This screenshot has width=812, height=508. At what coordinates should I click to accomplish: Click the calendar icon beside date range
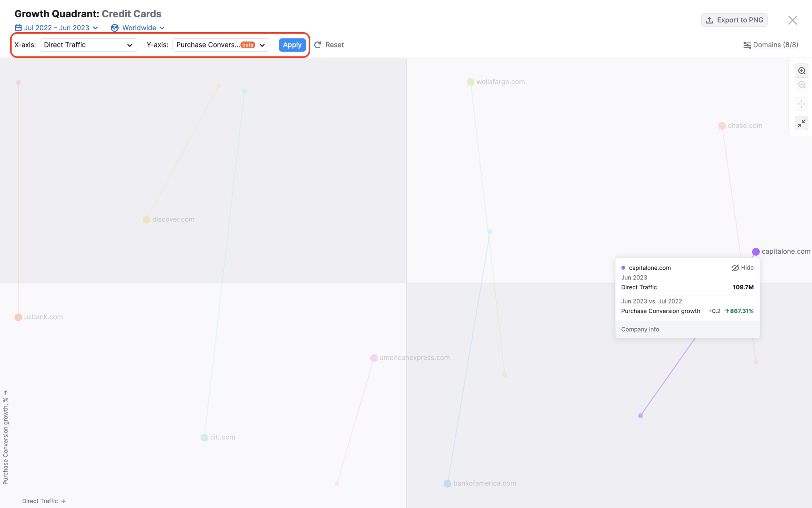click(x=18, y=28)
